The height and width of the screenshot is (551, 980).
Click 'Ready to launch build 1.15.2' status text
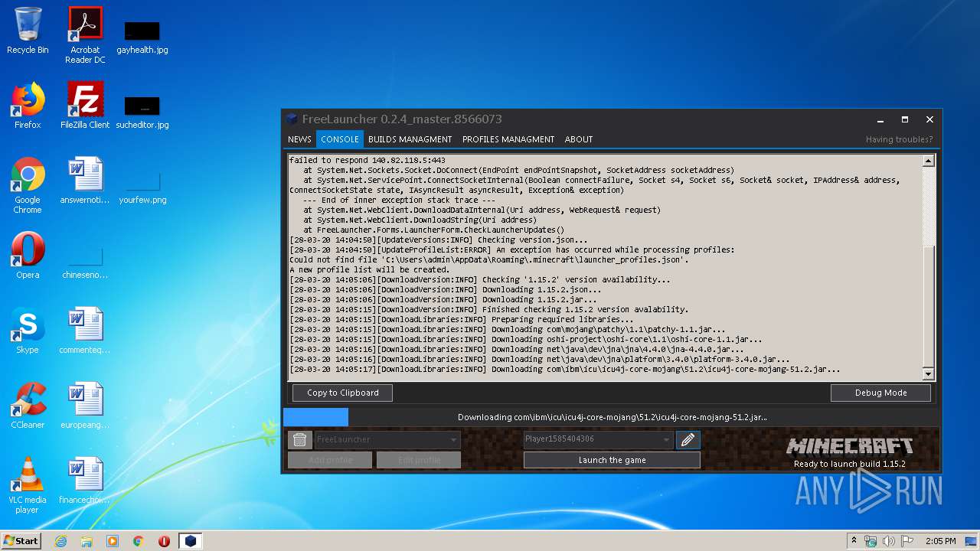pyautogui.click(x=849, y=464)
